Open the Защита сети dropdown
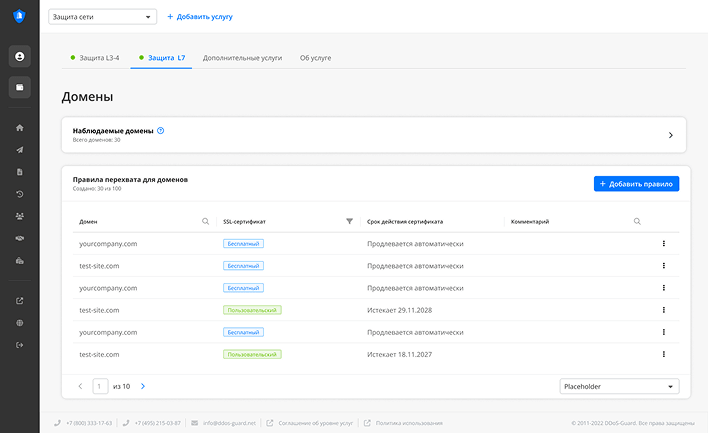Image resolution: width=708 pixels, height=433 pixels. point(102,17)
